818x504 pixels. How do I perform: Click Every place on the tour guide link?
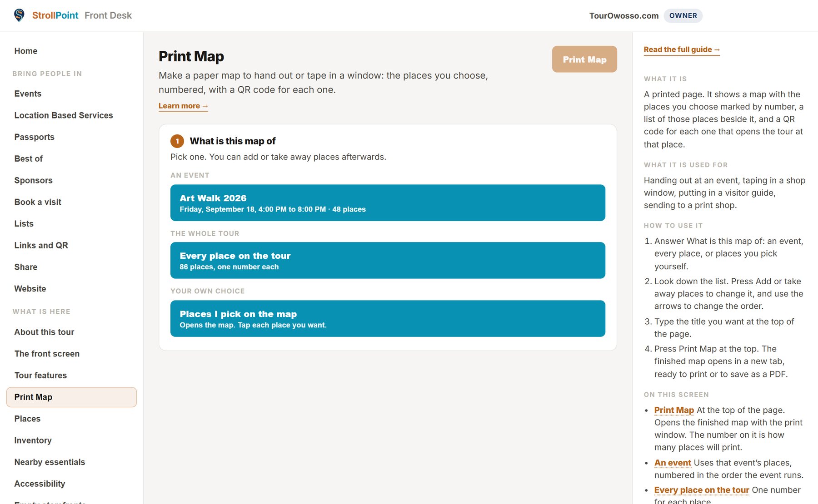coord(702,490)
